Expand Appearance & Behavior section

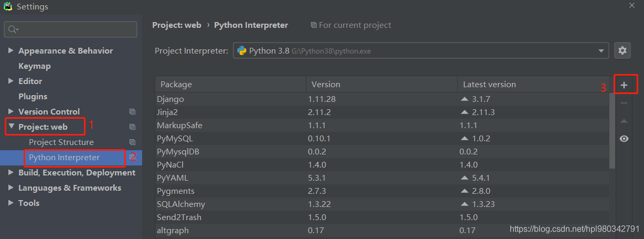tap(11, 51)
